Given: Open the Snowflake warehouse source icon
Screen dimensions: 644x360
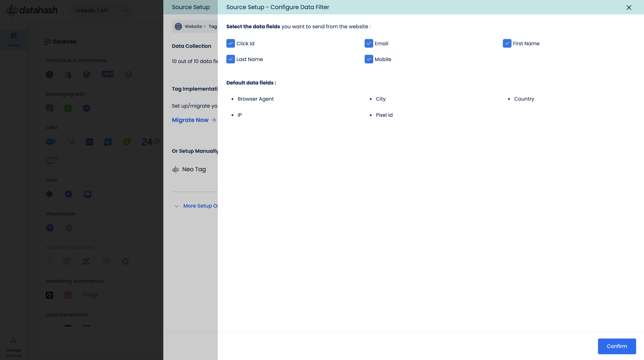Looking at the screenshot, I should [x=69, y=228].
